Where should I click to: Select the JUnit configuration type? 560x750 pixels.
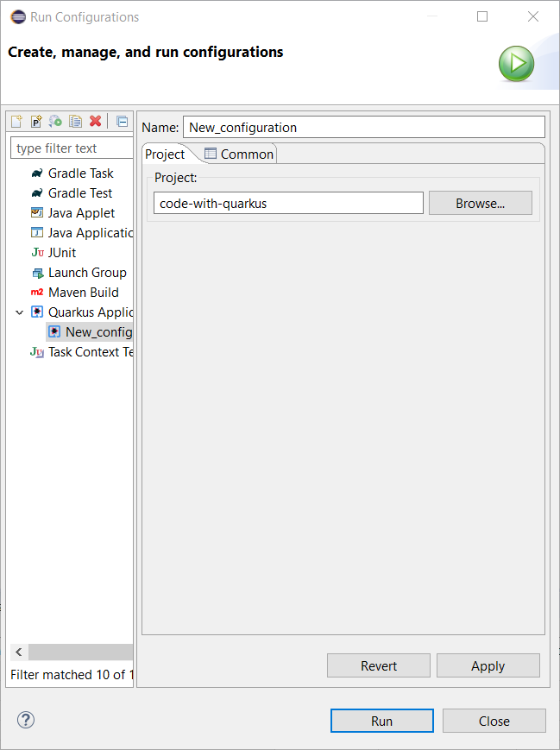click(x=62, y=253)
